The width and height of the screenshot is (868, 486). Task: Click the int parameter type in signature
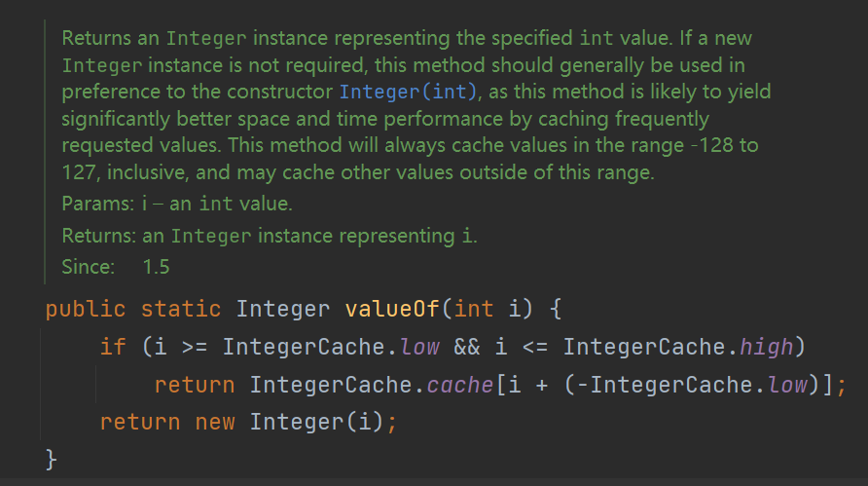coord(474,310)
